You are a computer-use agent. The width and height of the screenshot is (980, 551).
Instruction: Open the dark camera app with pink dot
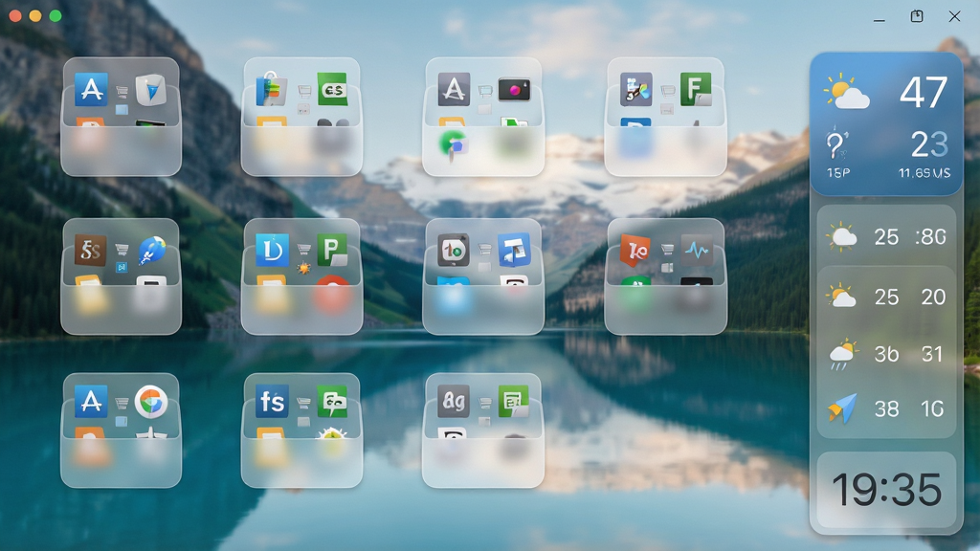tap(514, 90)
